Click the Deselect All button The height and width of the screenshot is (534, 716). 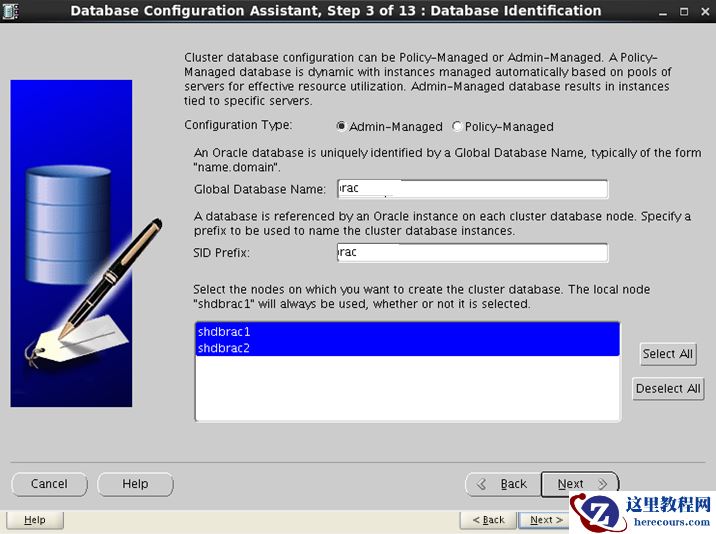coord(668,389)
